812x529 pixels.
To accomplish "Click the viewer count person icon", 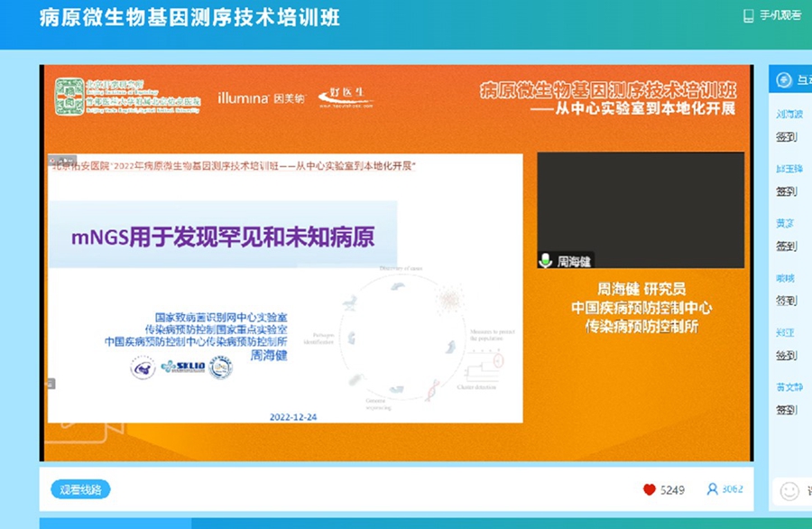I will (x=712, y=489).
